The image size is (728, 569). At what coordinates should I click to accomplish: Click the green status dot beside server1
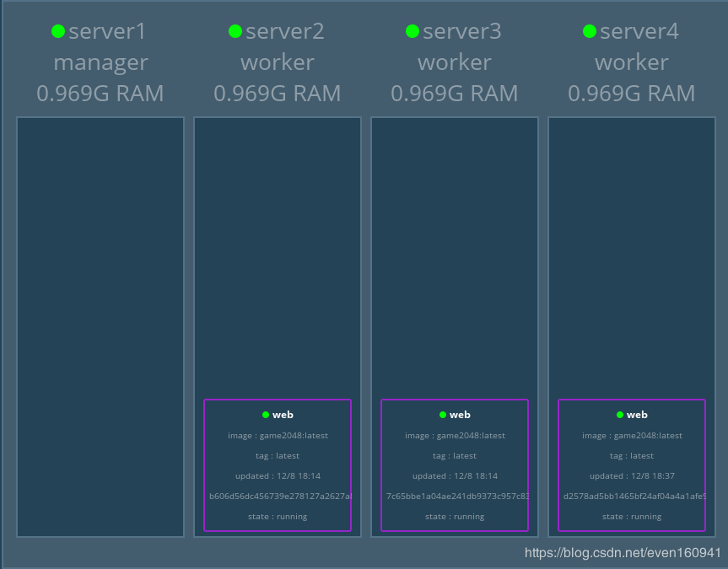pos(58,31)
